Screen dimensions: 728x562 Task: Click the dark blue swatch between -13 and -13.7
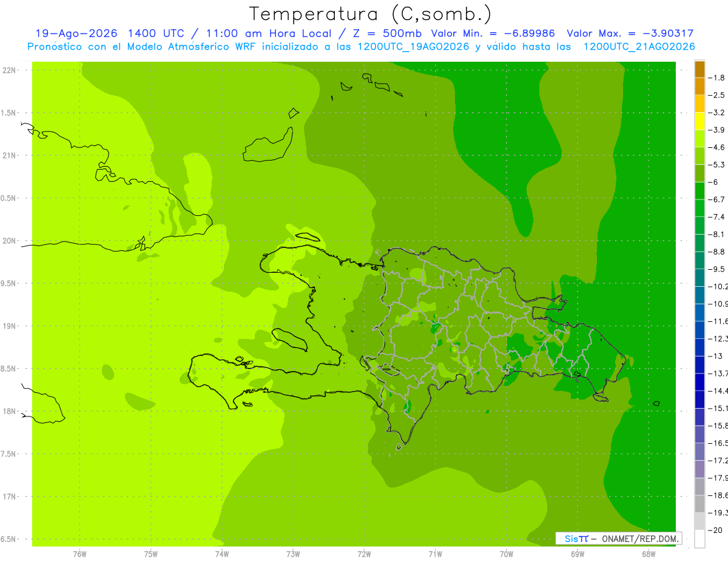(699, 364)
